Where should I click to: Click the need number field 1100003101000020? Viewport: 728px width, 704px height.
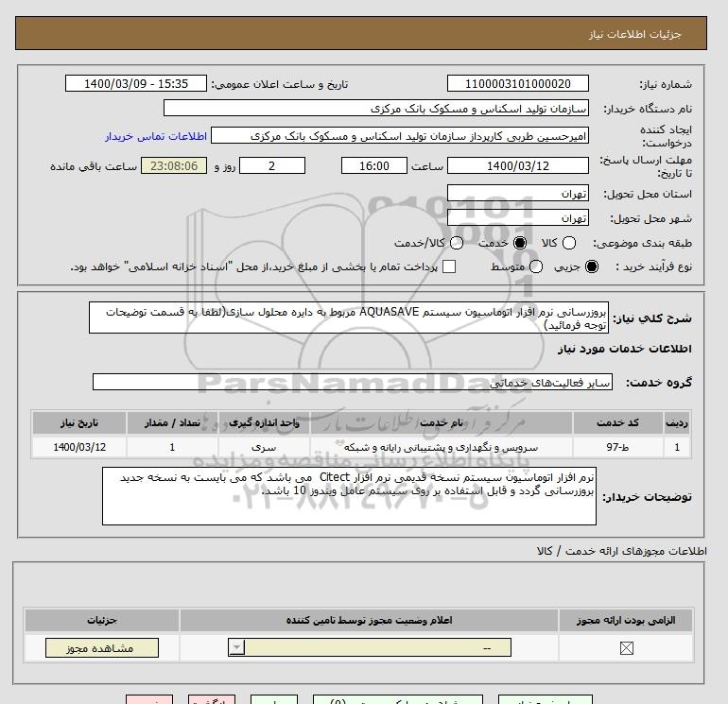(x=518, y=83)
